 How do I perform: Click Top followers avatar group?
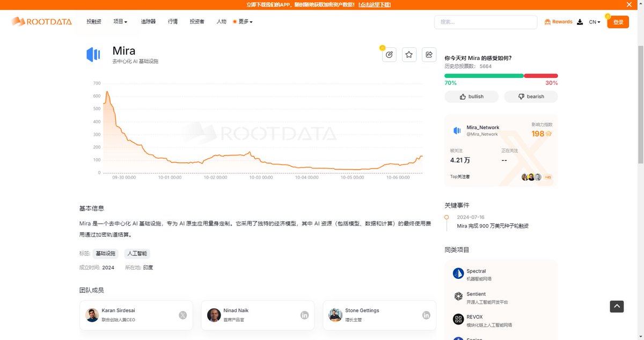536,177
